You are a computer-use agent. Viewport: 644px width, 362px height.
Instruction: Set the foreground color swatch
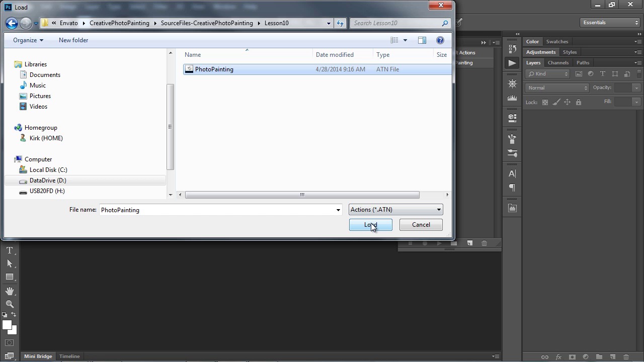7,325
